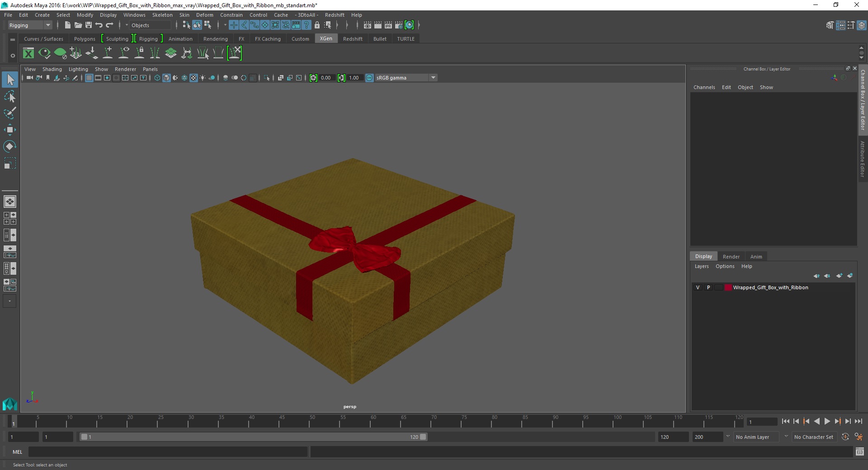Switch to four view pane layout
The image size is (868, 470).
(10, 218)
